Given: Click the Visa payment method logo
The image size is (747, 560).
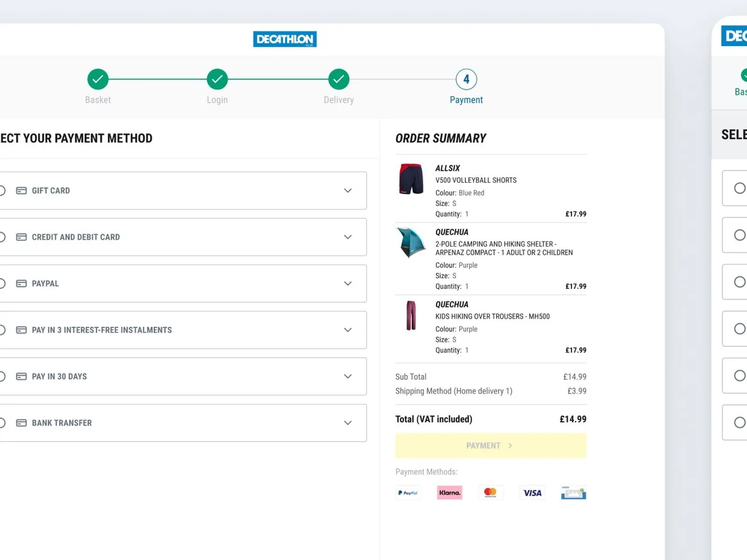Looking at the screenshot, I should pyautogui.click(x=532, y=493).
